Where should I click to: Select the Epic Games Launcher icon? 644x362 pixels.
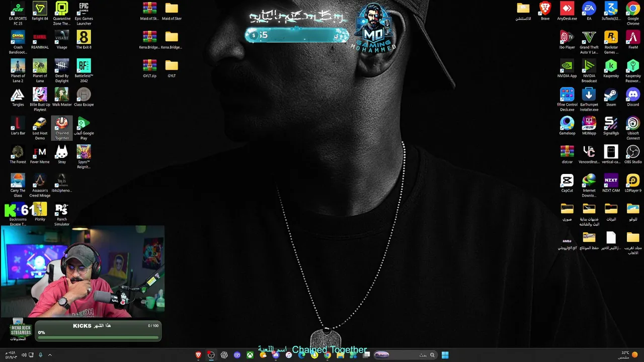click(84, 14)
